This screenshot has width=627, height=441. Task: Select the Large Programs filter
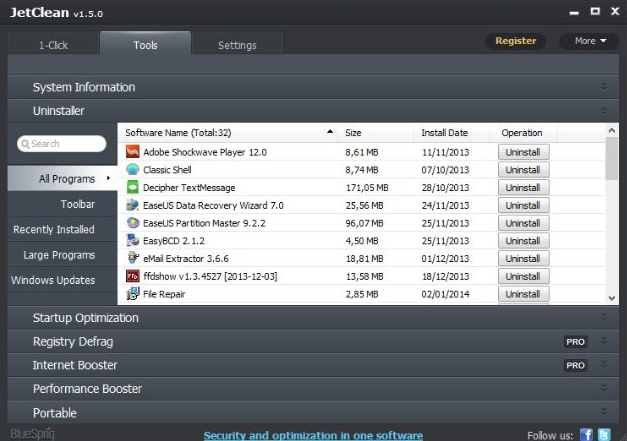59,255
